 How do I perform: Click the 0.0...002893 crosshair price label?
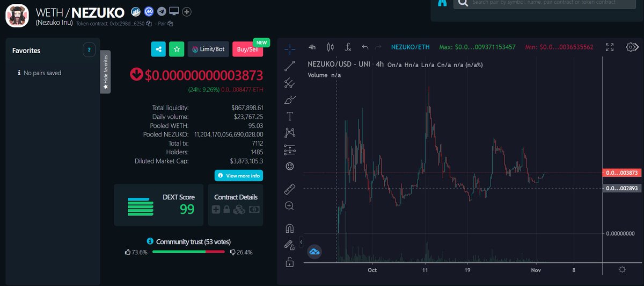tap(621, 189)
